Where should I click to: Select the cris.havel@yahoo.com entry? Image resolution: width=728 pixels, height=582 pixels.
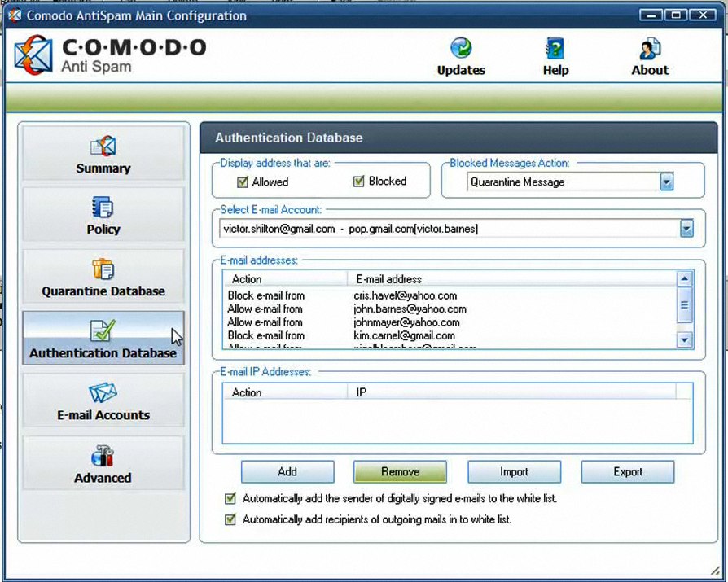click(x=405, y=295)
